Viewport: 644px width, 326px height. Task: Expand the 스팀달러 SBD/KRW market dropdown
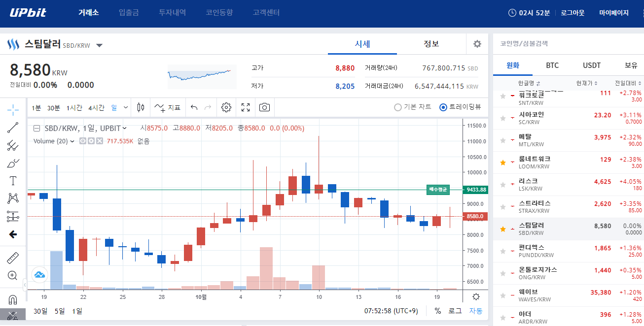point(99,45)
